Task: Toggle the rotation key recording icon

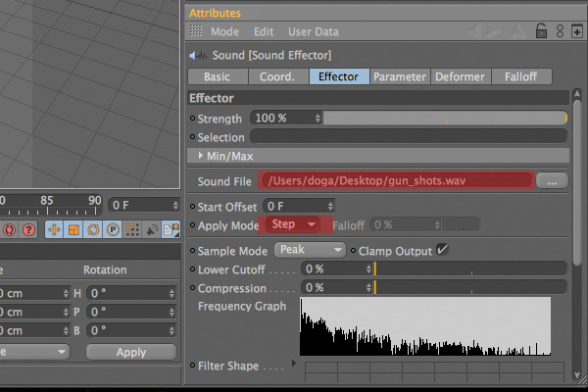Action: 93,229
